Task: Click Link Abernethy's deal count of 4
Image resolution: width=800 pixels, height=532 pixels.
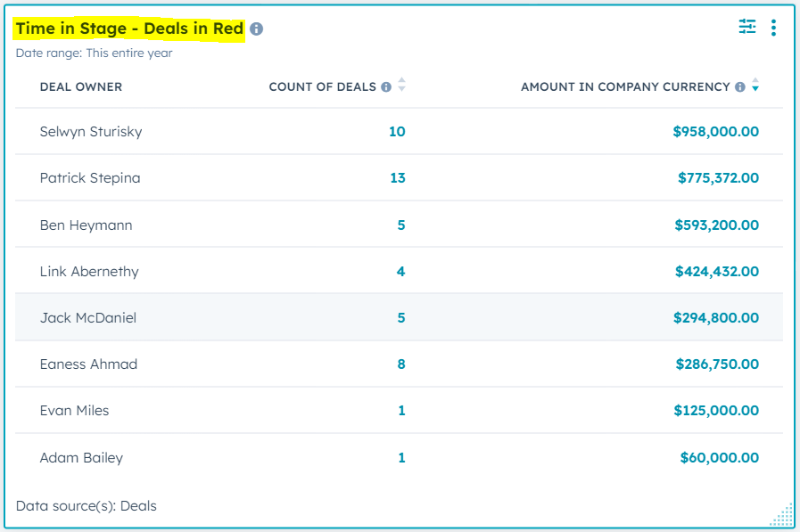Action: [x=400, y=272]
